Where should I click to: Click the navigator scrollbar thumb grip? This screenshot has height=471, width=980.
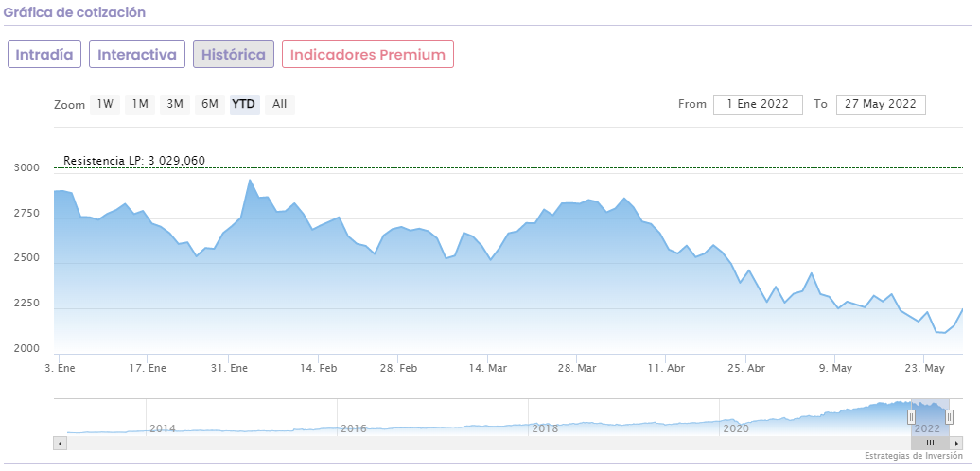tap(930, 443)
